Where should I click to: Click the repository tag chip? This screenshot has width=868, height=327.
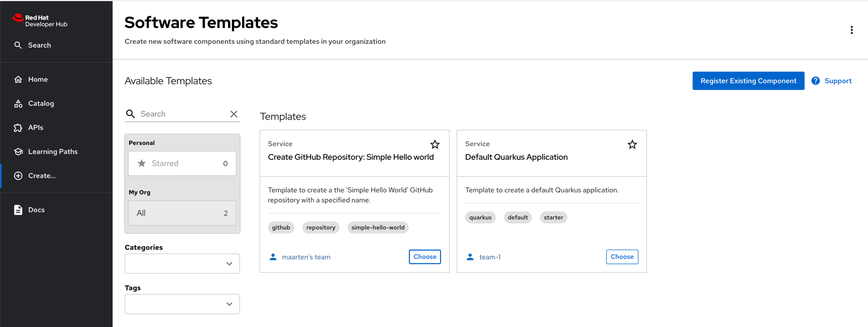pos(321,228)
